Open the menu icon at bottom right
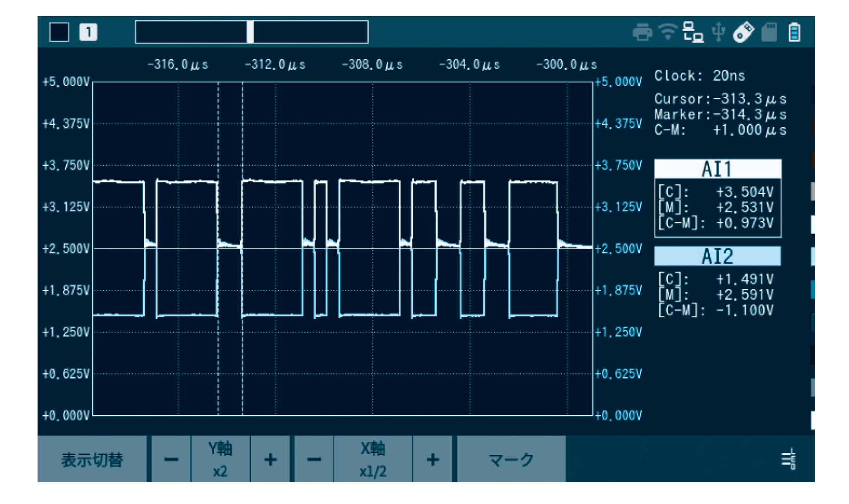The width and height of the screenshot is (849, 504). (789, 459)
